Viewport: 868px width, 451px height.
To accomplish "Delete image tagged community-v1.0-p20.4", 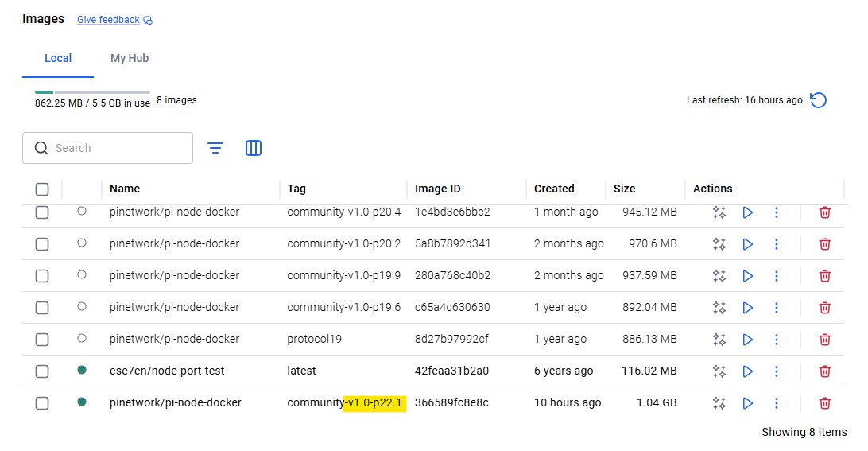I will click(x=825, y=212).
